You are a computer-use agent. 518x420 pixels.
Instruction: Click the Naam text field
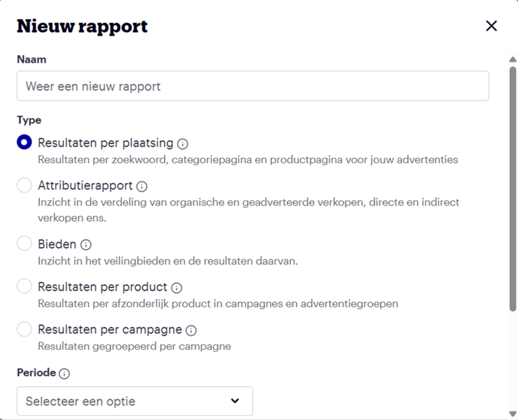tap(253, 86)
